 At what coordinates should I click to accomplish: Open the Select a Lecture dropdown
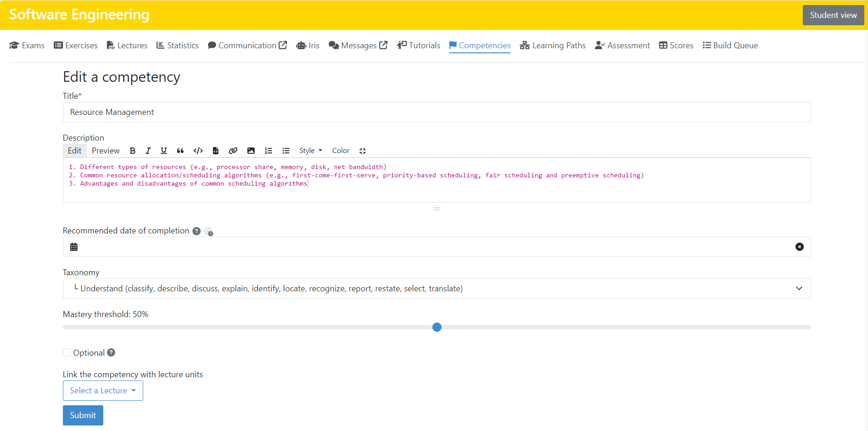click(103, 391)
